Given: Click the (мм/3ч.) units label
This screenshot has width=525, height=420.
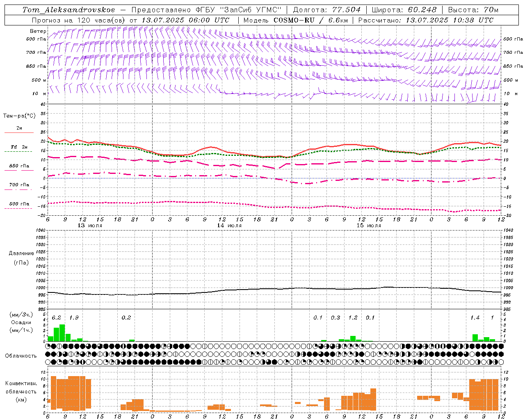Looking at the screenshot, I should coord(21,315).
